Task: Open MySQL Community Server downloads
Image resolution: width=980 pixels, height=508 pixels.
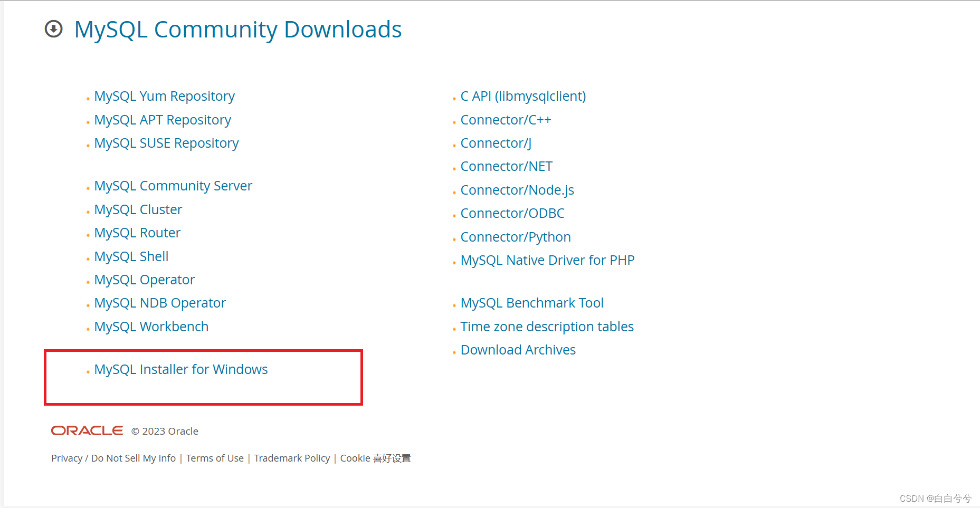Action: pos(173,186)
